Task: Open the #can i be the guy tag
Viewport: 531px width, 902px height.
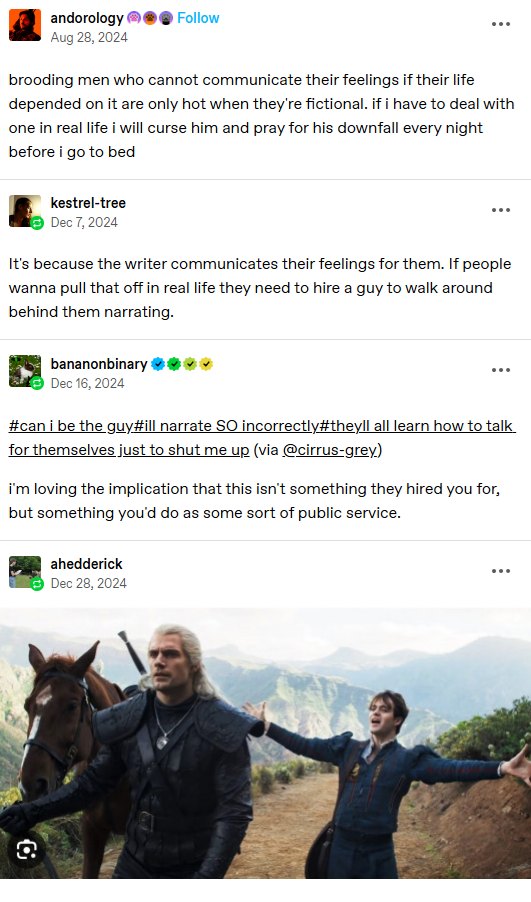Action: [71, 426]
